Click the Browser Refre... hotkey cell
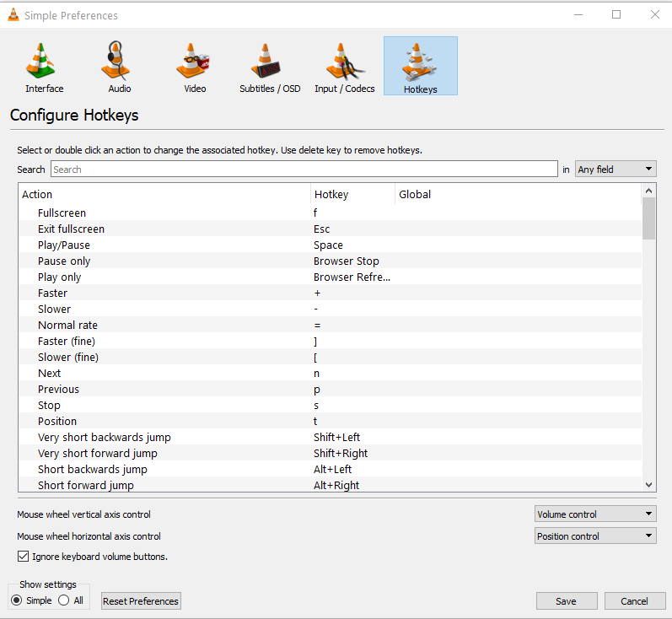Screen dimensions: 672x619 point(352,277)
